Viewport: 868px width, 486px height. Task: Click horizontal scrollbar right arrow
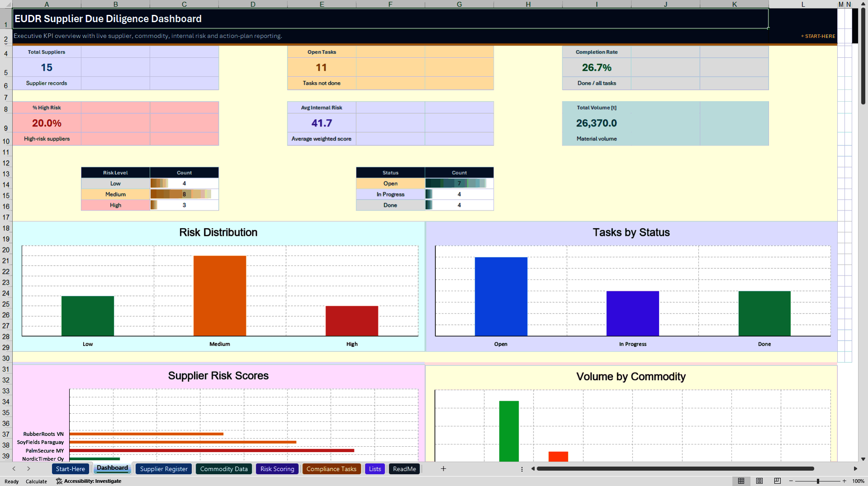[x=855, y=469]
